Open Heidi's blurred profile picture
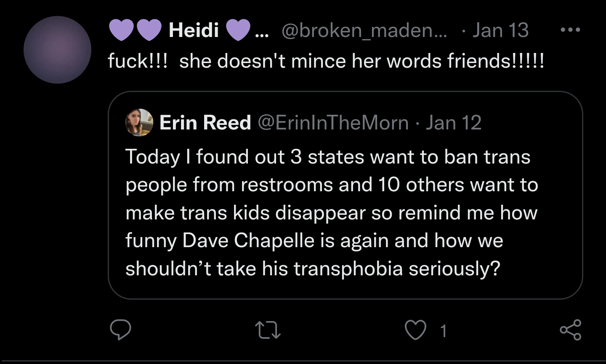The width and height of the screenshot is (606, 364). [x=57, y=50]
